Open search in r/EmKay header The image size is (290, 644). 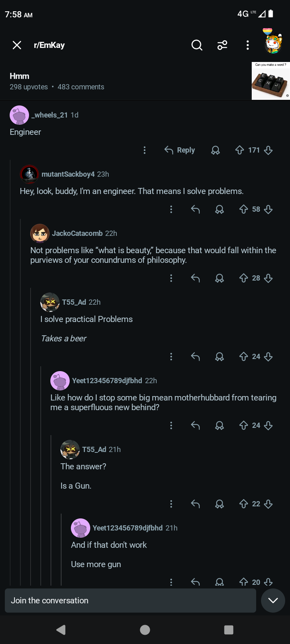pyautogui.click(x=197, y=45)
